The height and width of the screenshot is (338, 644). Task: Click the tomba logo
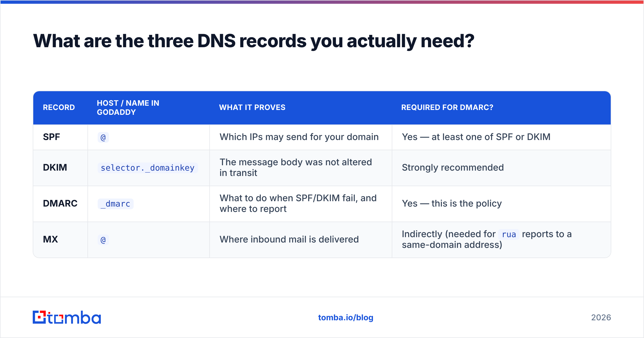click(67, 317)
